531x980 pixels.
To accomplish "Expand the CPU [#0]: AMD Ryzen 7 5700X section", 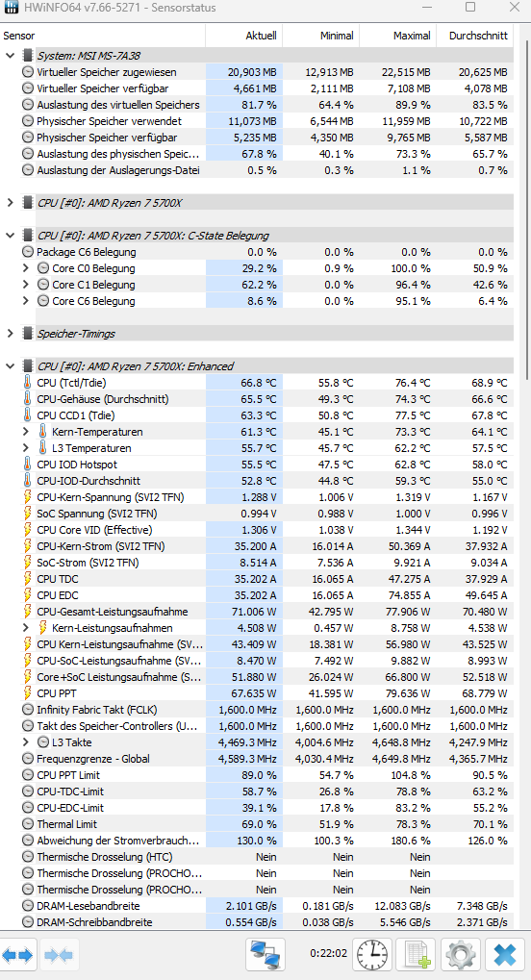I will tap(10, 203).
